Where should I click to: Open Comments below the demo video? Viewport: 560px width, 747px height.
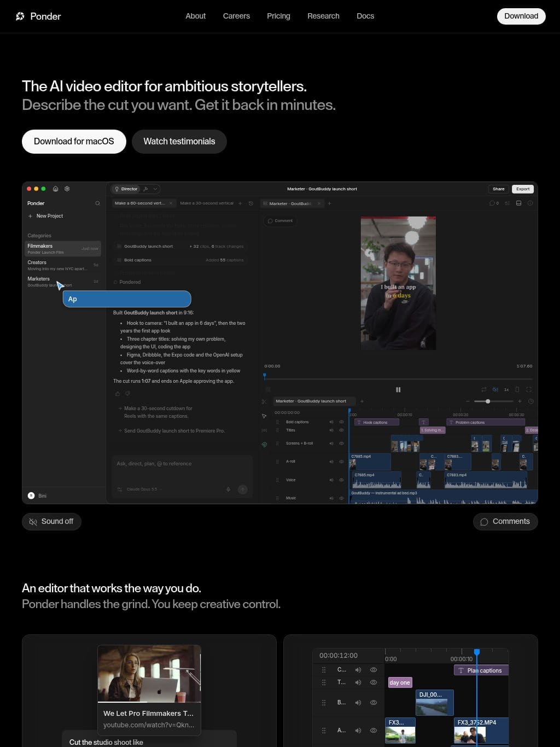pyautogui.click(x=505, y=522)
